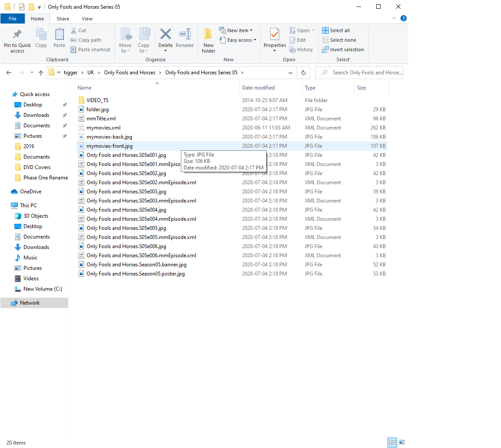
Task: Delete the selected file
Action: [x=166, y=40]
